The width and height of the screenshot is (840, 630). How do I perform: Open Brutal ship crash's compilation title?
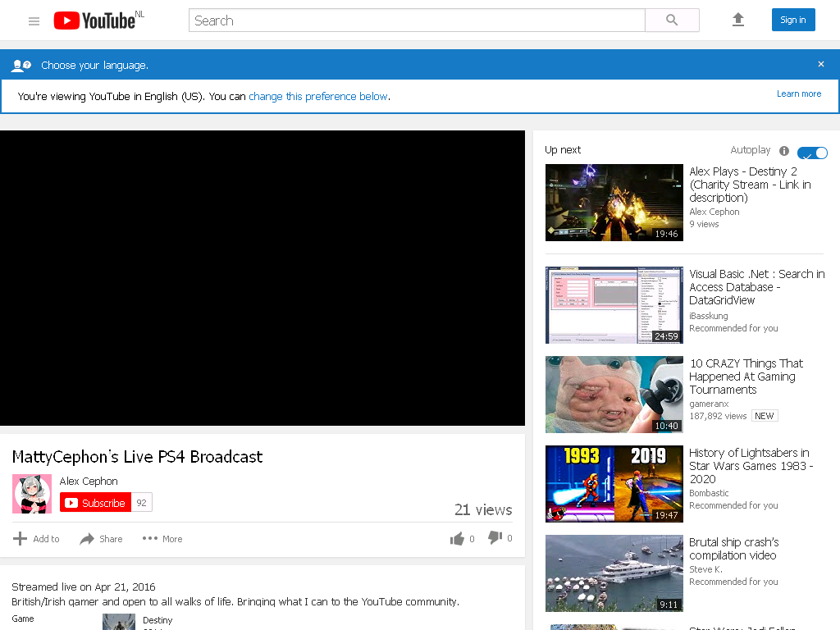coord(734,549)
